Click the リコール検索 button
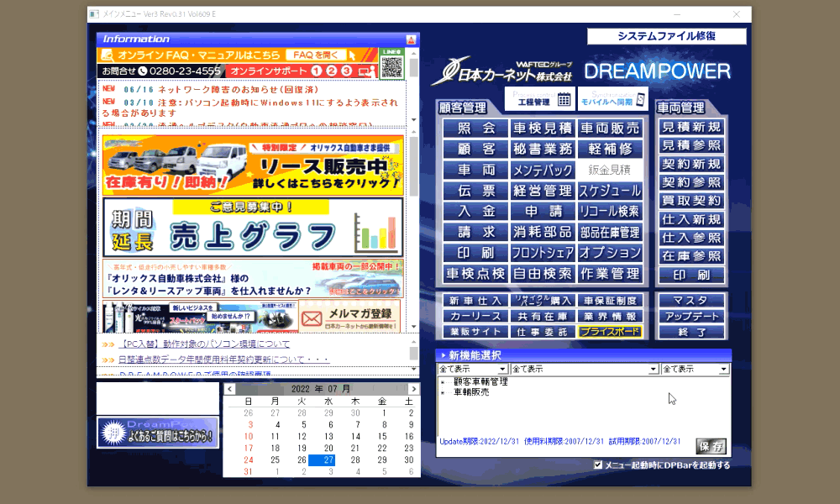The image size is (840, 504). tap(610, 211)
